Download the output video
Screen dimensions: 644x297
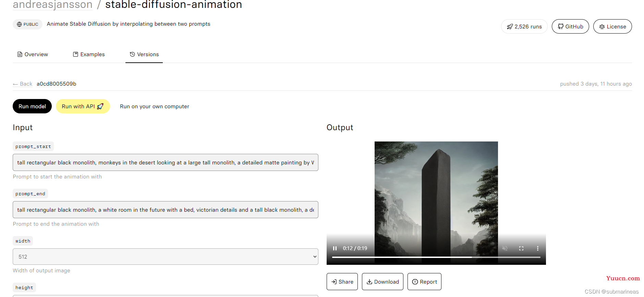point(382,282)
